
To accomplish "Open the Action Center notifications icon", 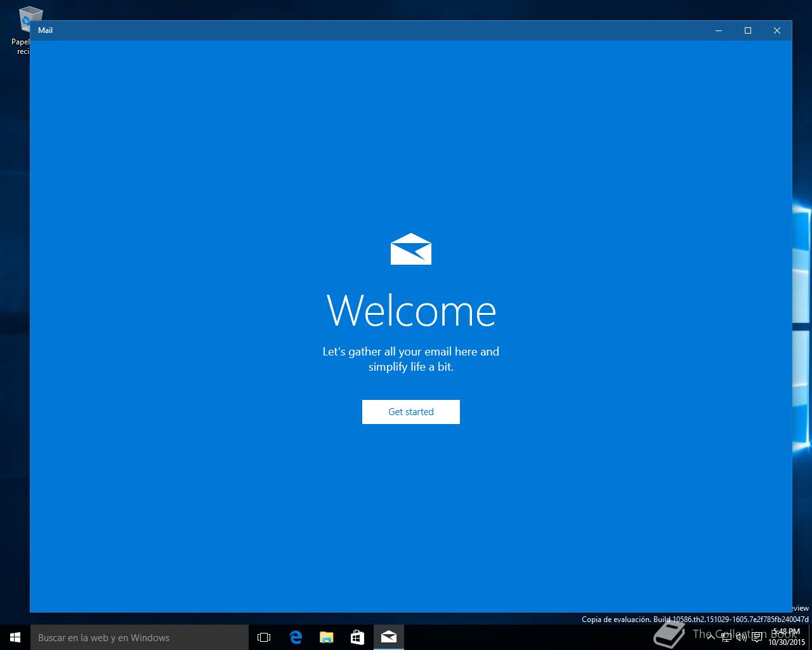I will pyautogui.click(x=757, y=637).
